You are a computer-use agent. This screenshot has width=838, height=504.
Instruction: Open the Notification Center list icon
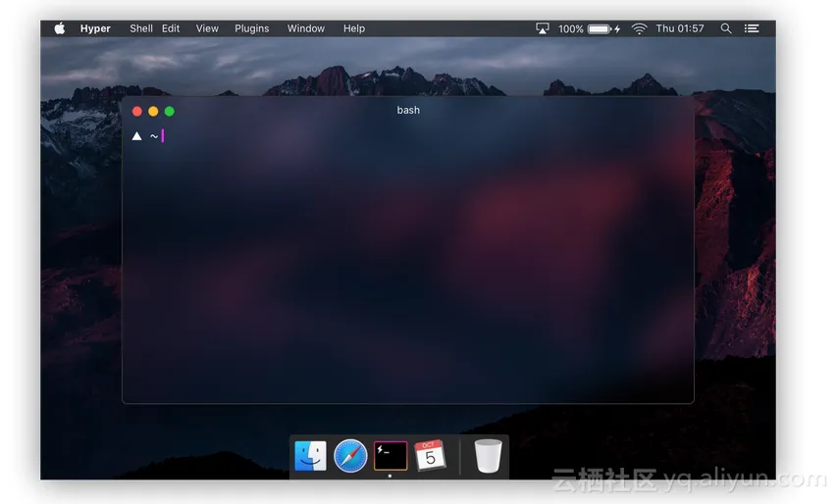point(752,28)
